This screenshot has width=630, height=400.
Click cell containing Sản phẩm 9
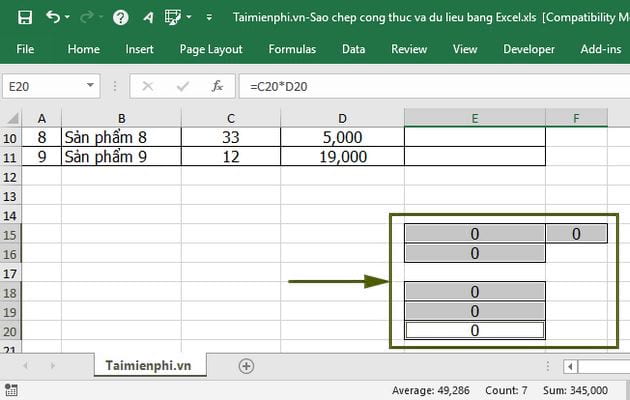pyautogui.click(x=121, y=157)
